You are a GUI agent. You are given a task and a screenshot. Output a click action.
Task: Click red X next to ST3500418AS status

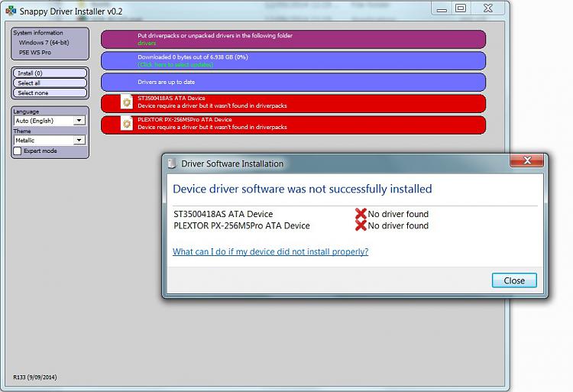361,214
